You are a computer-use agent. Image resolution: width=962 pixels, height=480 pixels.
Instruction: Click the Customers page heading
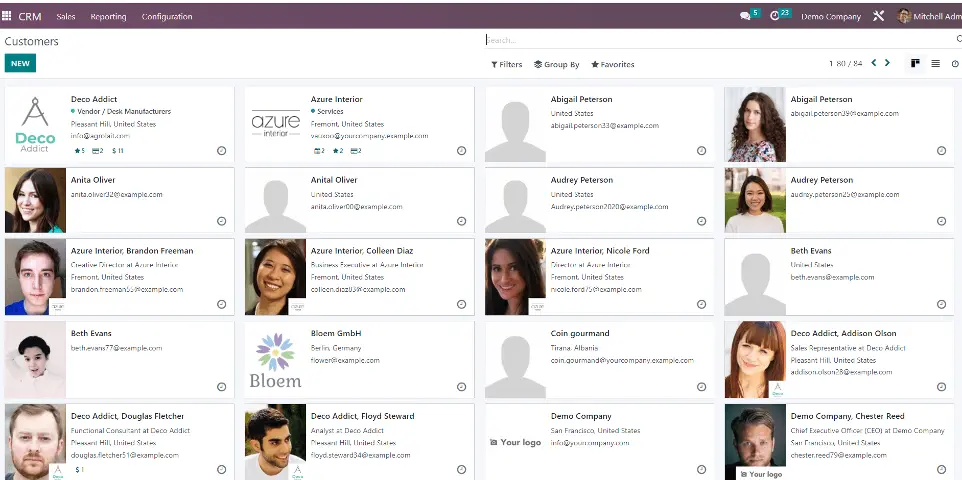coord(31,41)
